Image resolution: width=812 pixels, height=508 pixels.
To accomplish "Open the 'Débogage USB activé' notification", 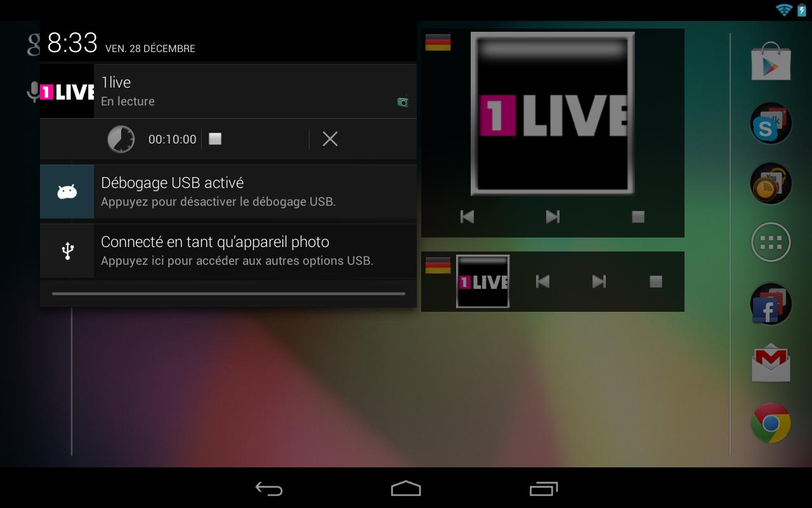I will tap(228, 192).
